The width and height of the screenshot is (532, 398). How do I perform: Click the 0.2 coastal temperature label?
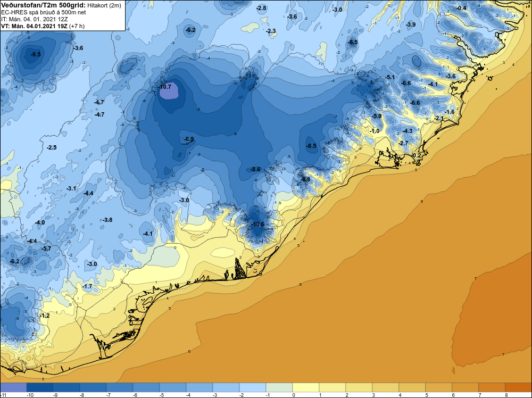coord(417,155)
